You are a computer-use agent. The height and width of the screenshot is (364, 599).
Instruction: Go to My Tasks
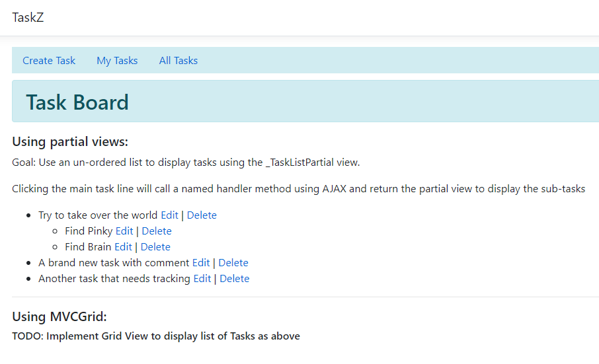click(117, 61)
